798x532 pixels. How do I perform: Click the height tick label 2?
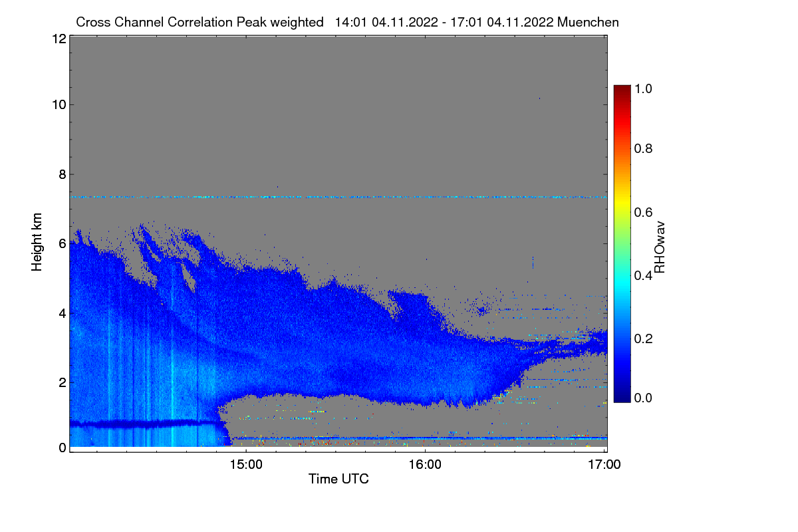pyautogui.click(x=61, y=382)
